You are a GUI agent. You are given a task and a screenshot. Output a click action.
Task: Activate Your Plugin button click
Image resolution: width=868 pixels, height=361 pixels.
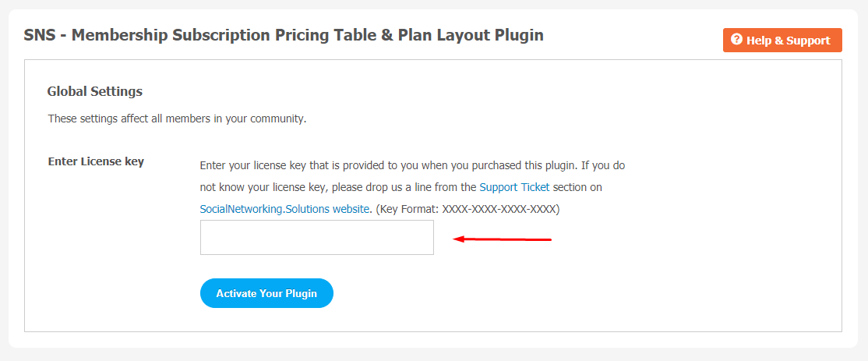pos(266,293)
